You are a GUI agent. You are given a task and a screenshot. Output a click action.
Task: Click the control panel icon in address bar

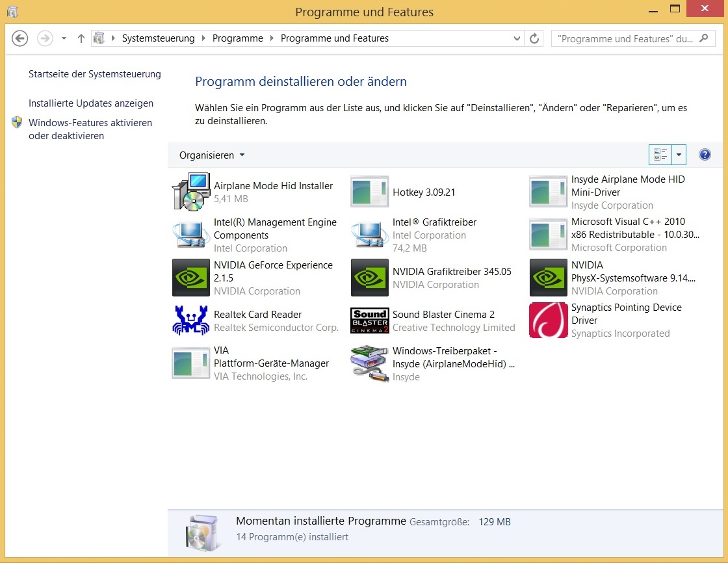point(99,38)
